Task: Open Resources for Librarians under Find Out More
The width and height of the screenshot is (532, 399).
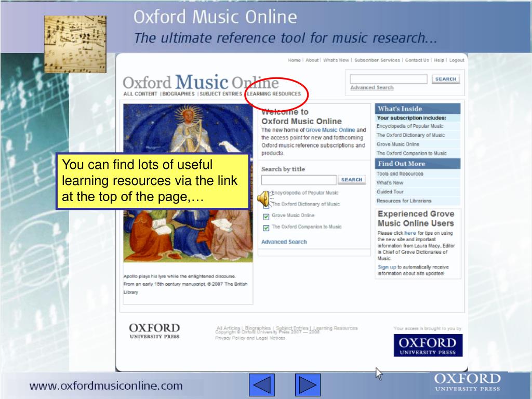Action: (404, 201)
